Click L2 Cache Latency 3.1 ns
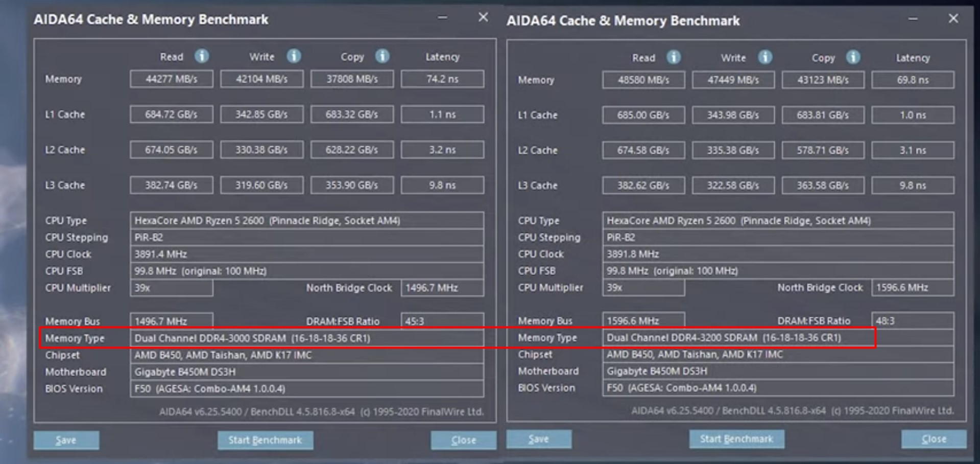This screenshot has height=464, width=980. coord(913,150)
